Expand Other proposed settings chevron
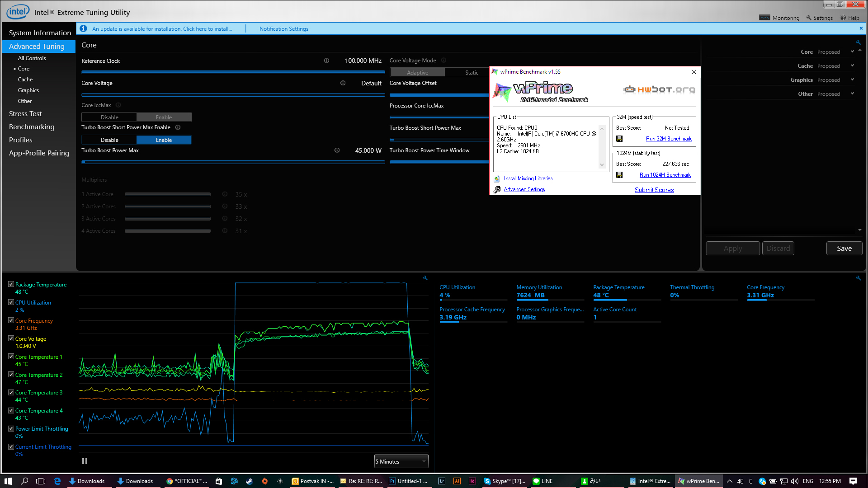868x488 pixels. pyautogui.click(x=852, y=94)
